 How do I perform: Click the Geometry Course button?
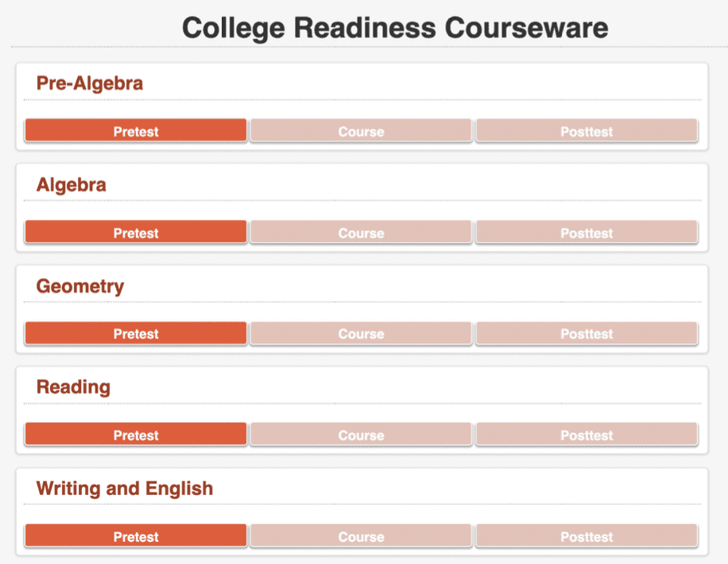[x=361, y=334]
